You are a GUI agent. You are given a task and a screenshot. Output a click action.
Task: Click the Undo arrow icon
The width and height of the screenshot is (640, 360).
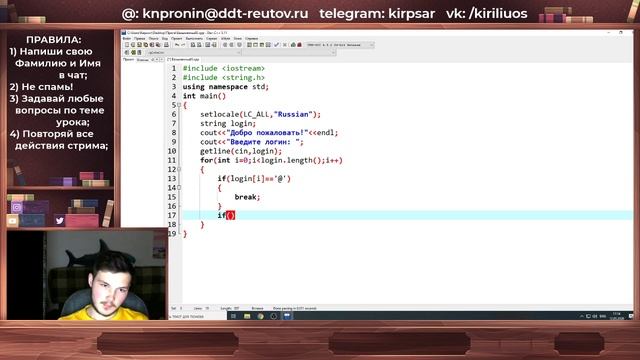(177, 45)
